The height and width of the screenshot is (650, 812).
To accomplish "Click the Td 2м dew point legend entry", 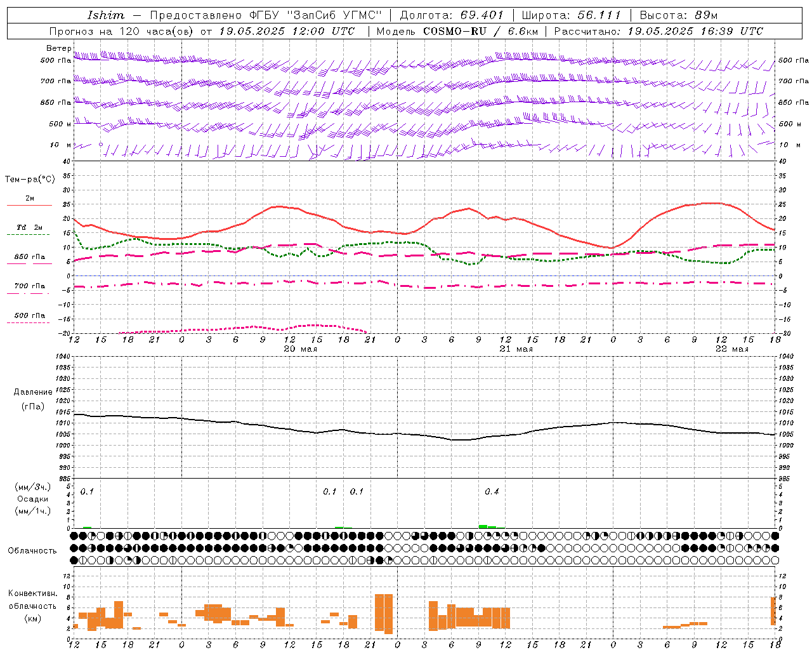I will click(30, 227).
